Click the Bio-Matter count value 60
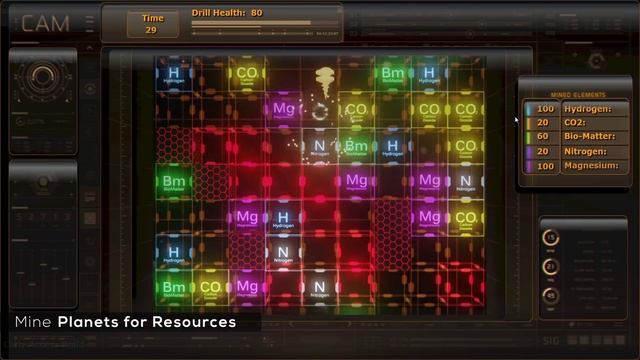The height and width of the screenshot is (360, 640). click(x=542, y=136)
